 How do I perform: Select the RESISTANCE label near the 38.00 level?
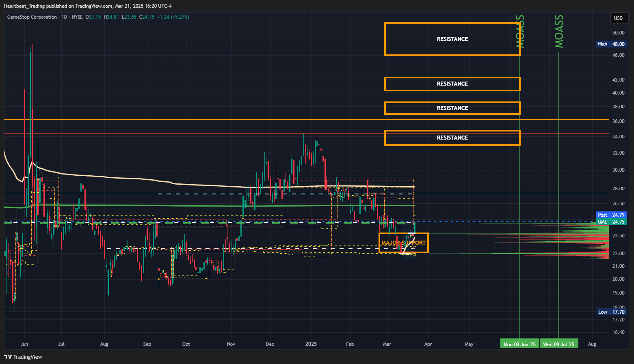tap(452, 108)
